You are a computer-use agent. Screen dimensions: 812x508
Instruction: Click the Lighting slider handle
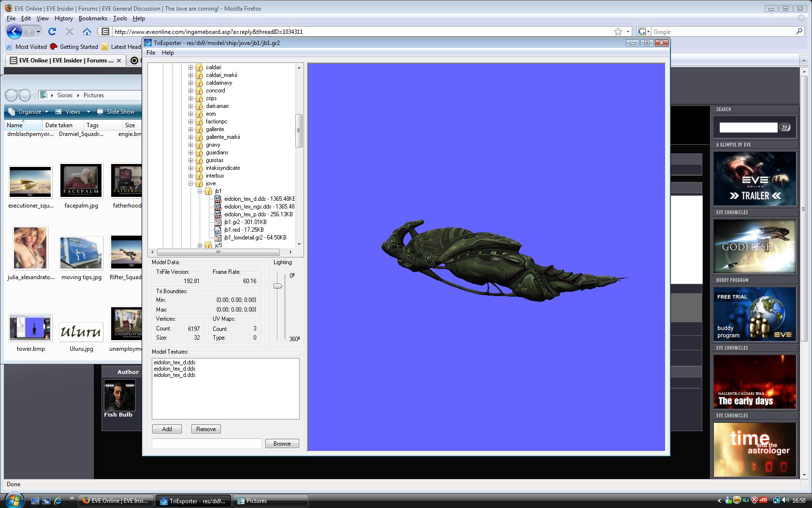[277, 286]
